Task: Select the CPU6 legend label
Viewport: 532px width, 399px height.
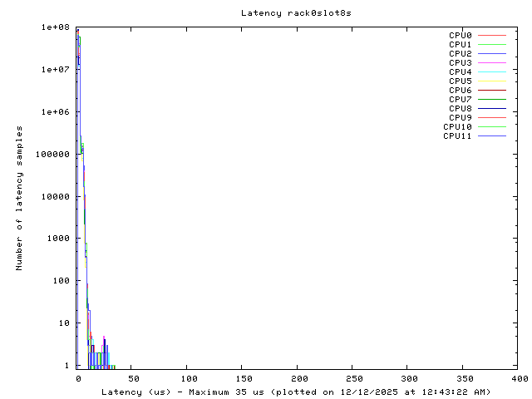Action: click(x=460, y=91)
